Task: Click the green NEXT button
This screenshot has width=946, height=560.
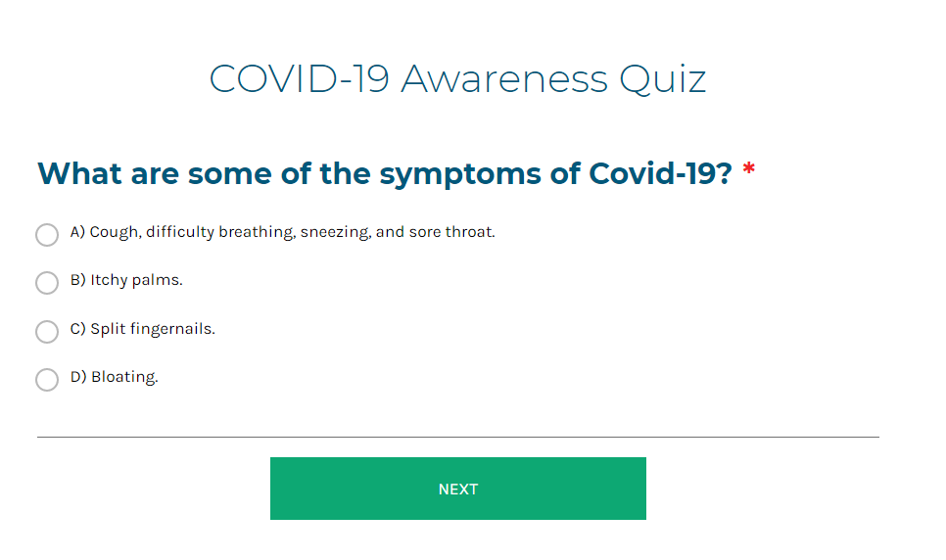Action: tap(458, 489)
